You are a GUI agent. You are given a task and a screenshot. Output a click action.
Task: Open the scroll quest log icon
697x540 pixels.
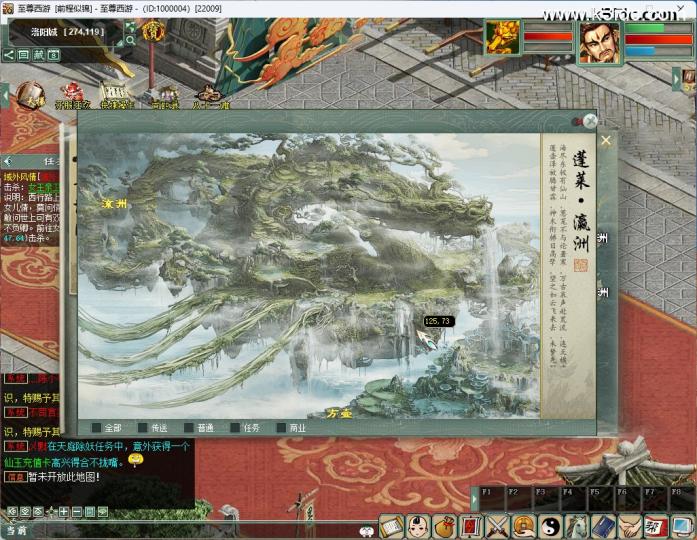pos(391,527)
